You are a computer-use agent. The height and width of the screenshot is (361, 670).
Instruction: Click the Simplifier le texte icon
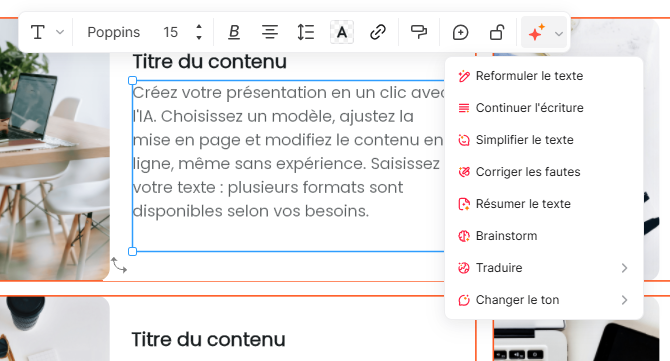[464, 140]
